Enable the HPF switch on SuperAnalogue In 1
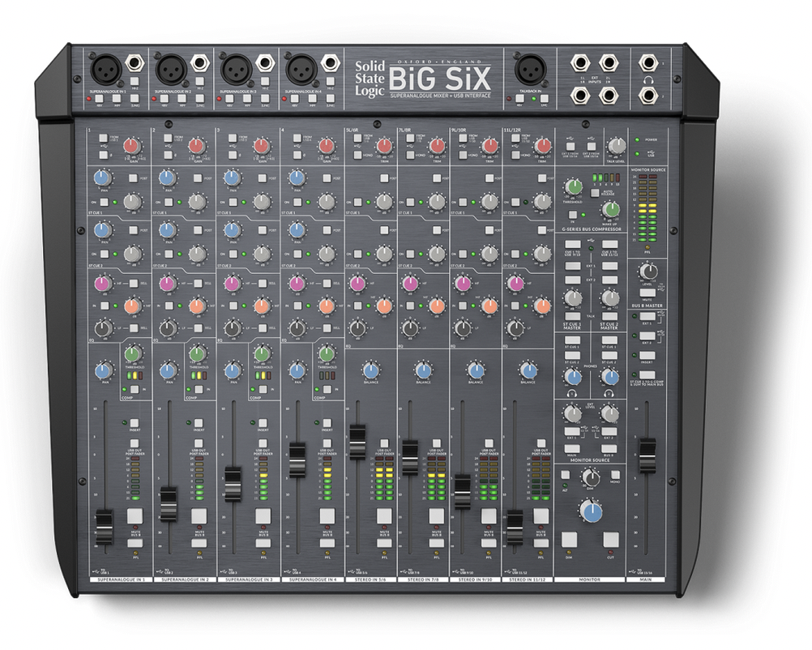Image resolution: width=812 pixels, height=650 pixels. [x=117, y=98]
